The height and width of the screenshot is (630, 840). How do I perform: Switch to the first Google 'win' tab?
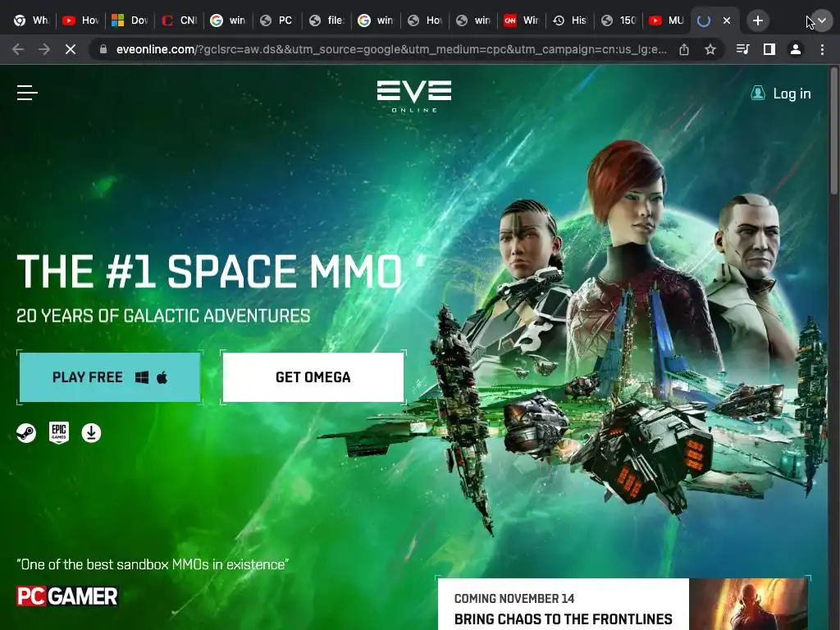(x=228, y=21)
